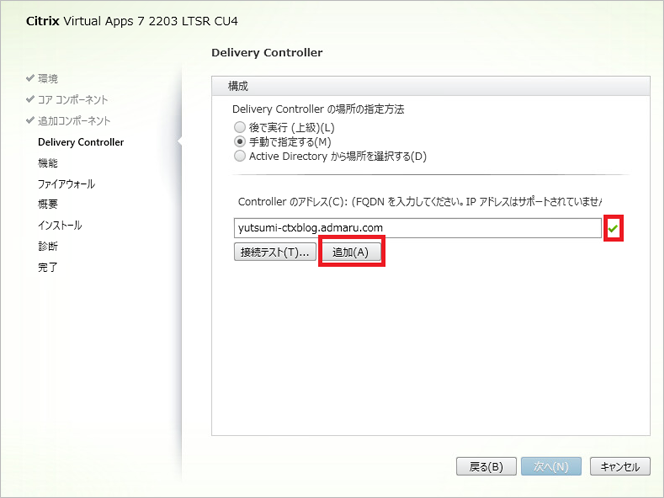Cancel setup with the キャンセル button
This screenshot has height=498, width=664.
[x=620, y=467]
